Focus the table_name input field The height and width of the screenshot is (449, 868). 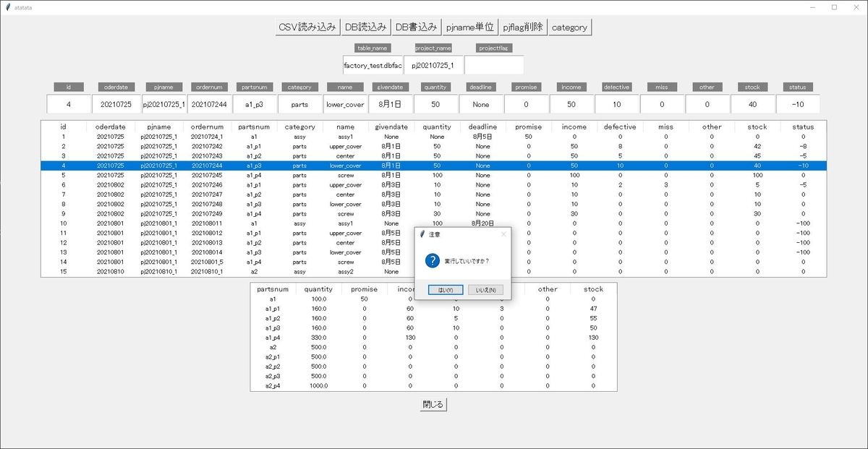(373, 65)
